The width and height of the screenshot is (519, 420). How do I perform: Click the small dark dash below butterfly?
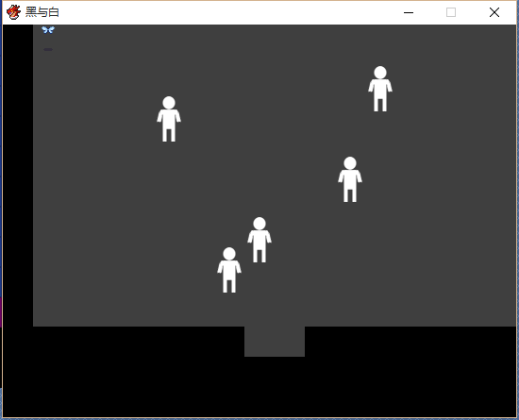(x=48, y=50)
